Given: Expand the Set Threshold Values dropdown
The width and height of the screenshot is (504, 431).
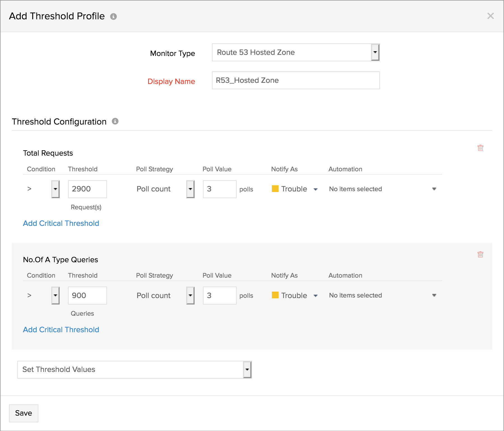Looking at the screenshot, I should point(247,370).
